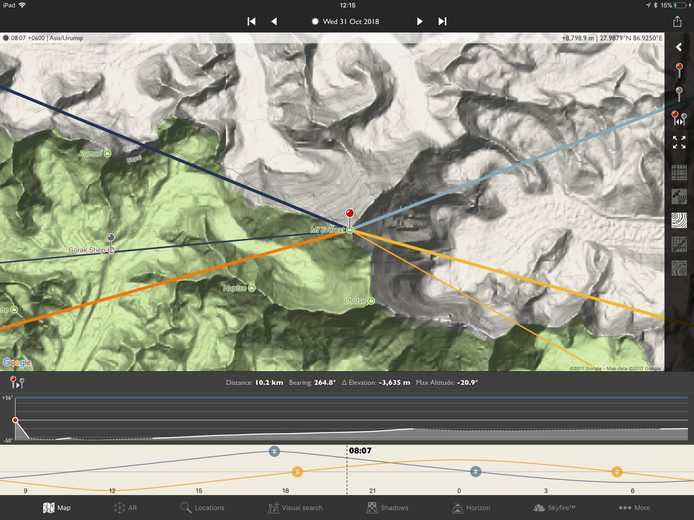The width and height of the screenshot is (694, 520).
Task: Open the Shadows tab
Action: coord(388,508)
